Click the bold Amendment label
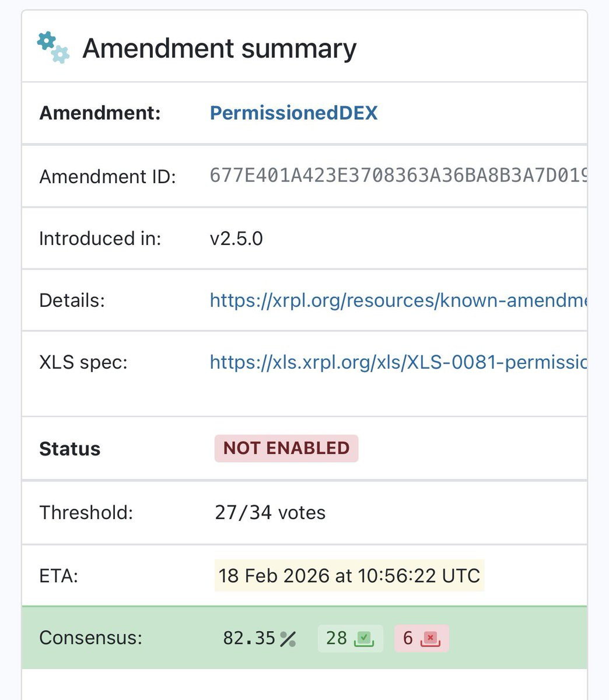The image size is (609, 700). pyautogui.click(x=100, y=113)
